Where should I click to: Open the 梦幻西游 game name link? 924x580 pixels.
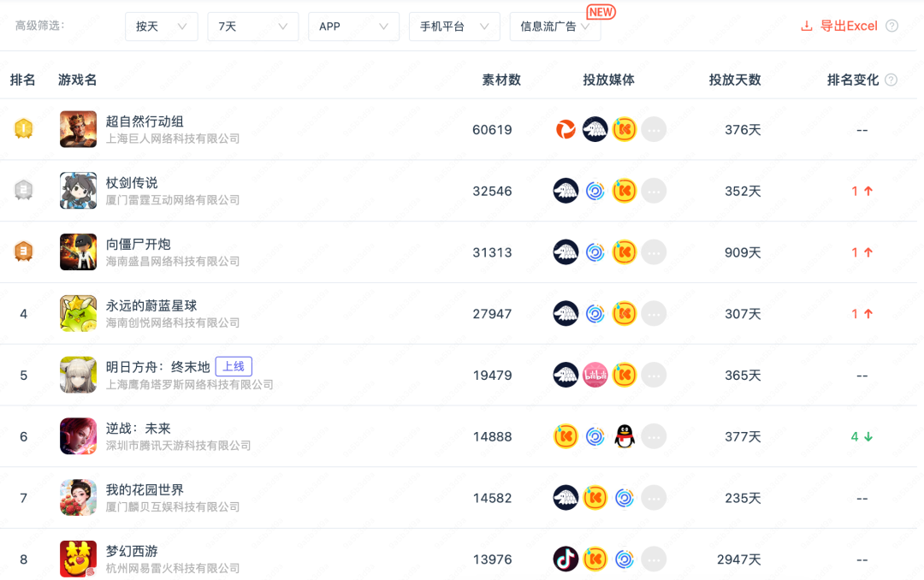click(x=132, y=551)
